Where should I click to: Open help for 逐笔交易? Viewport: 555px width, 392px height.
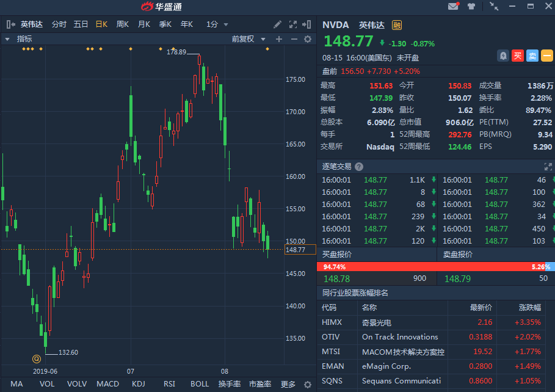pos(359,167)
